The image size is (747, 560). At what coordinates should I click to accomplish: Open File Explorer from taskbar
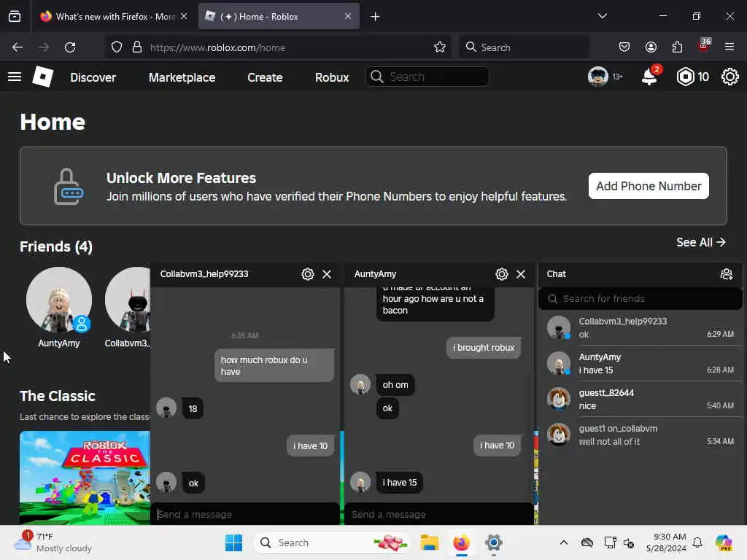(429, 542)
